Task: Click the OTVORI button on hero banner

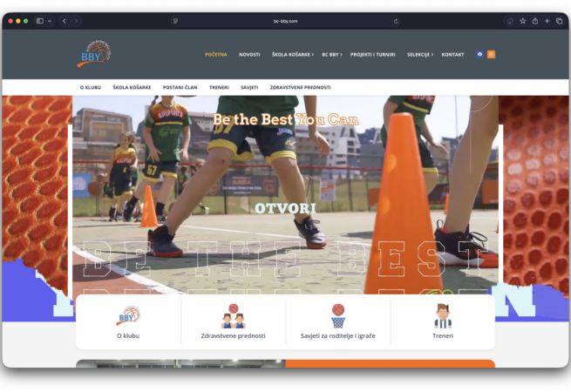Action: pos(285,208)
